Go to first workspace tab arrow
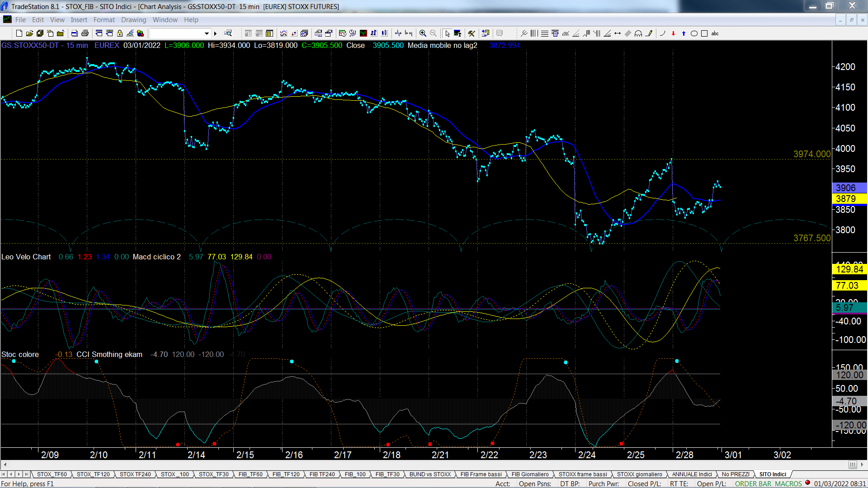868x488 pixels. tap(4, 474)
